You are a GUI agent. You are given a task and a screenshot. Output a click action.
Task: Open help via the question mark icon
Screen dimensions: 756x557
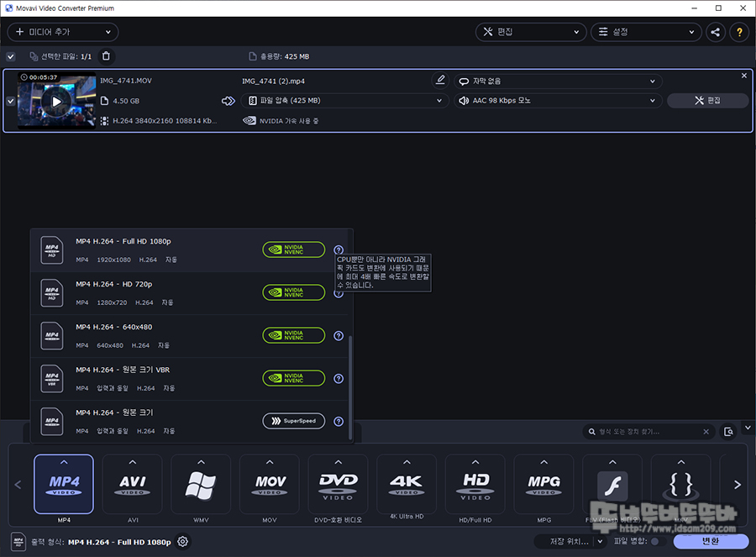739,32
